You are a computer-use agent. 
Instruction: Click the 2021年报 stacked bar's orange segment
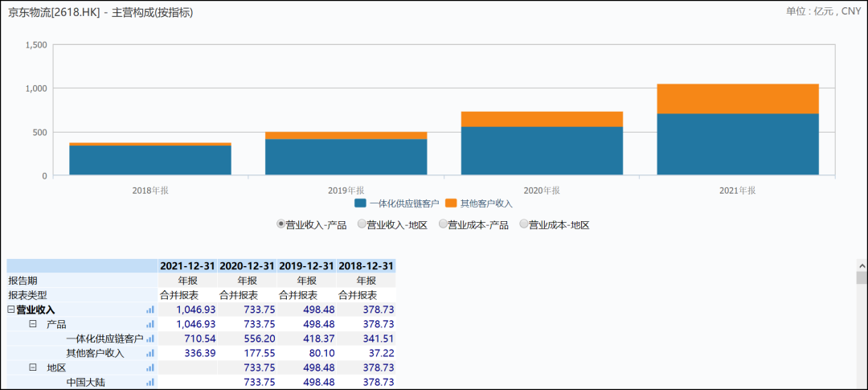coord(737,99)
